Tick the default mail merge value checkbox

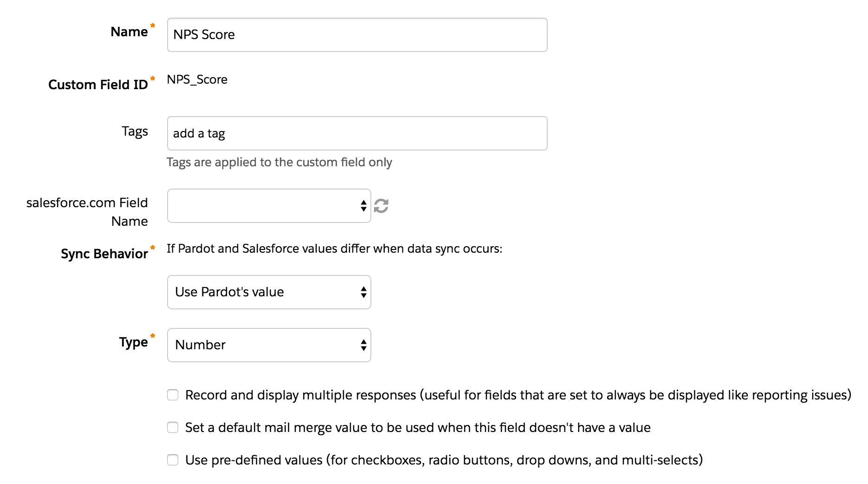(173, 427)
